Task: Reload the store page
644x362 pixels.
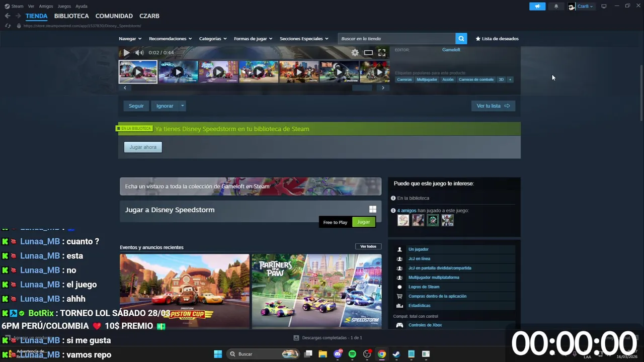Action: coord(8,26)
